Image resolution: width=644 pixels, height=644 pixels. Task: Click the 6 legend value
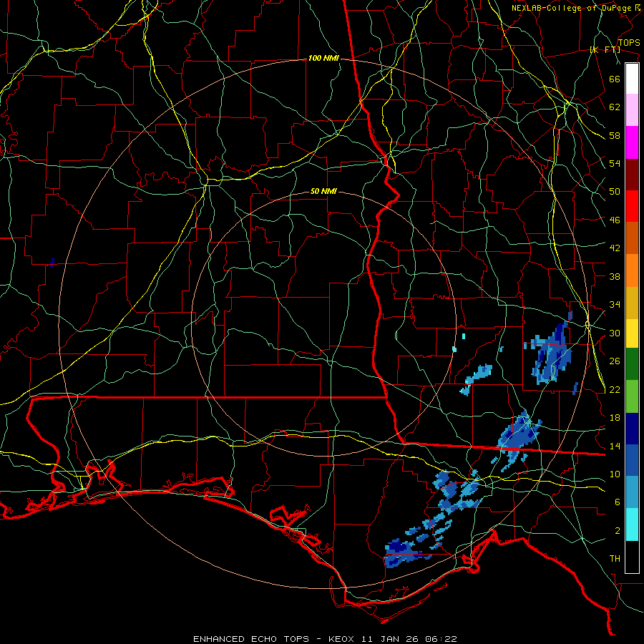(x=618, y=502)
